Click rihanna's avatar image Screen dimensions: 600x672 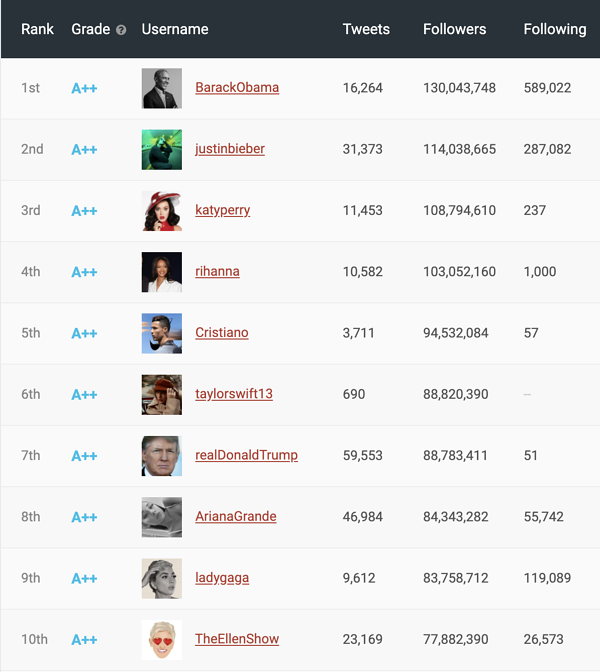point(162,272)
